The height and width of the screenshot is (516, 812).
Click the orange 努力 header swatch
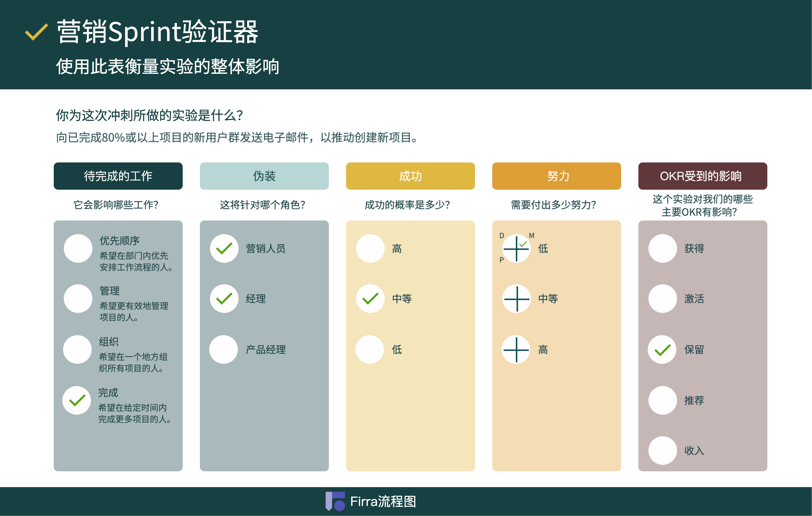[x=556, y=176]
